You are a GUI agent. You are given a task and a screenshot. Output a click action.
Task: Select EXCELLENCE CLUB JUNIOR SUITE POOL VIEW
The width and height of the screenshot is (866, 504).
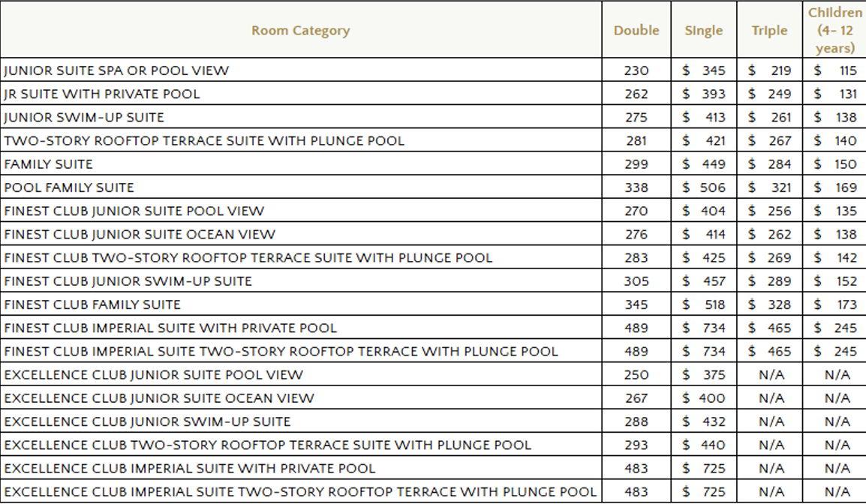tap(153, 375)
